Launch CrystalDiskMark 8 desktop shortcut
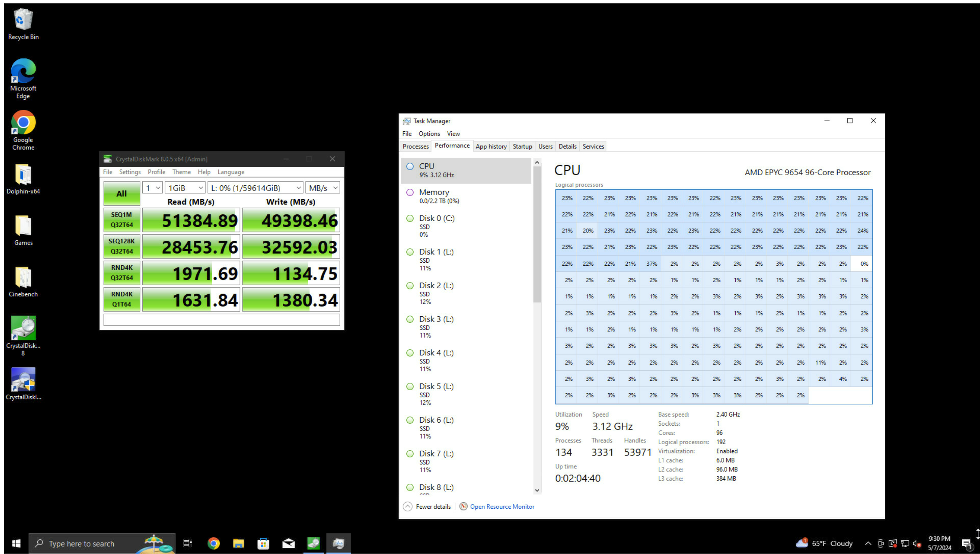The width and height of the screenshot is (980, 554). [x=23, y=336]
